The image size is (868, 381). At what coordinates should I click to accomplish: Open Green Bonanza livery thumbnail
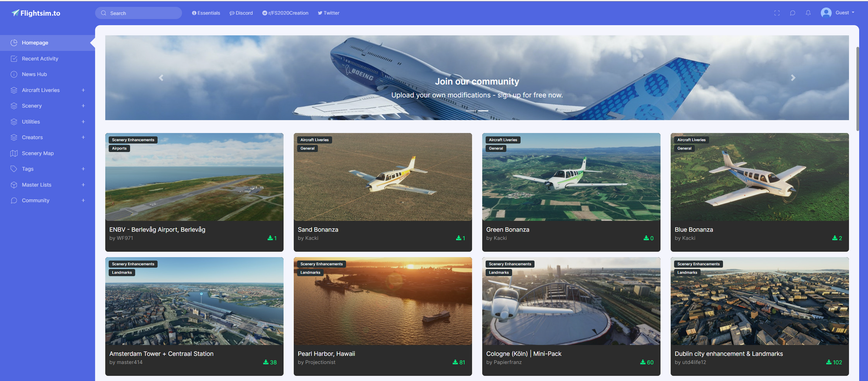tap(571, 177)
